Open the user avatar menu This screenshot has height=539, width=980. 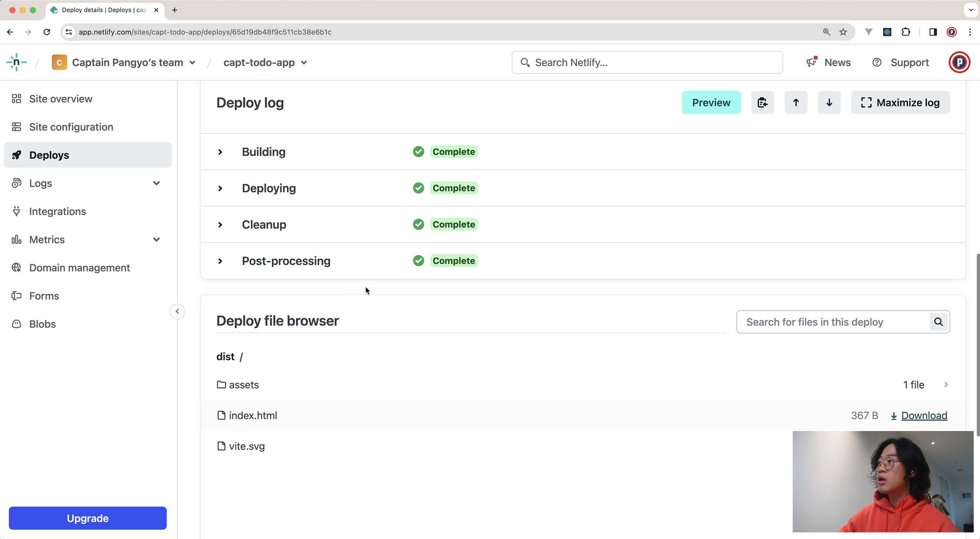tap(959, 62)
